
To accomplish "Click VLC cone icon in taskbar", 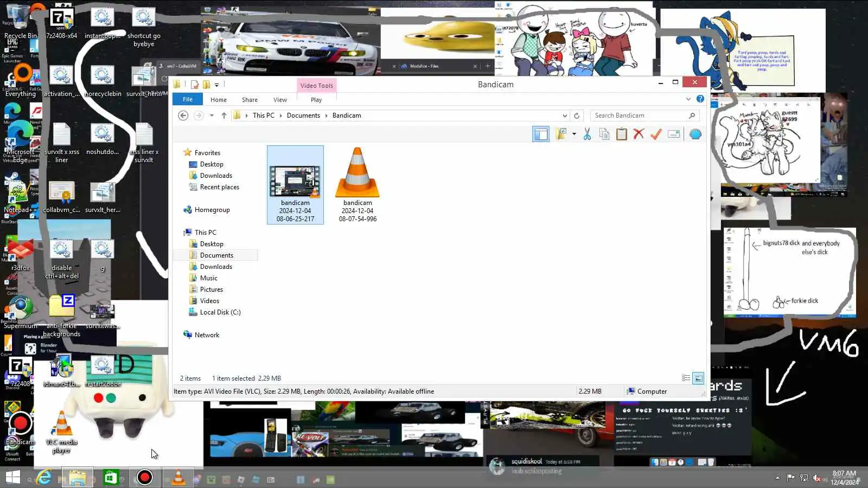I will pyautogui.click(x=178, y=477).
